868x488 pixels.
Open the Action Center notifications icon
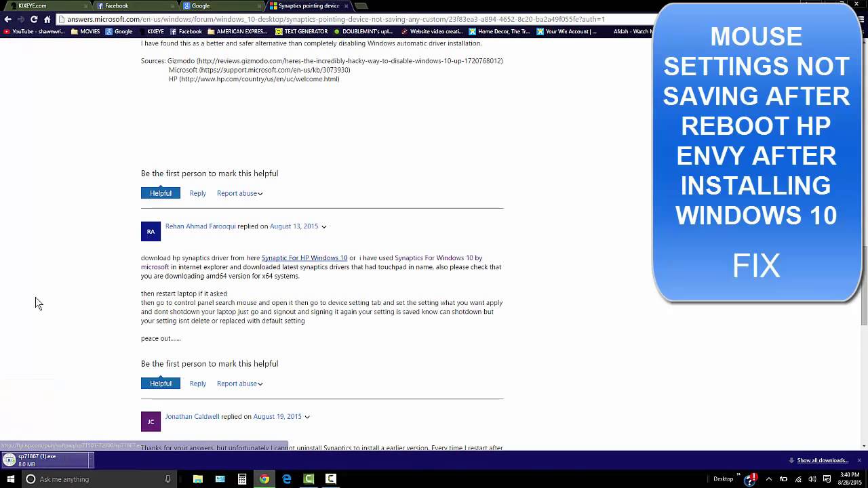(827, 479)
